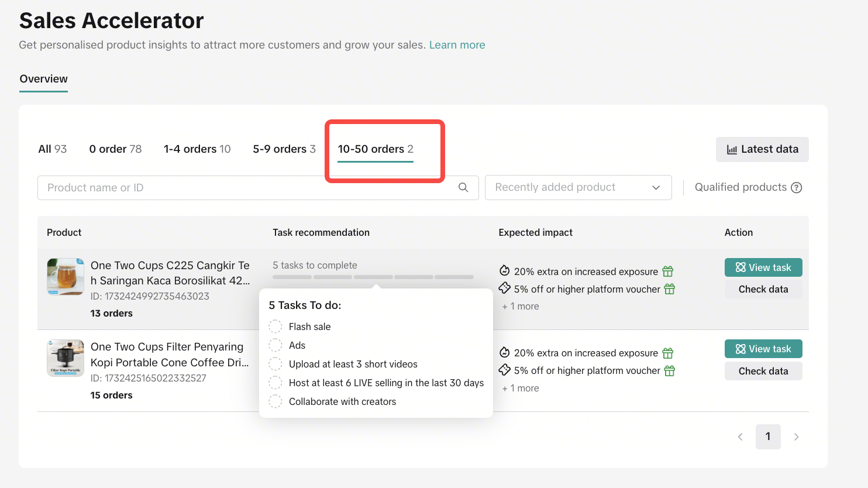The height and width of the screenshot is (488, 868).
Task: Click the chart icon on Latest data button
Action: pos(732,149)
